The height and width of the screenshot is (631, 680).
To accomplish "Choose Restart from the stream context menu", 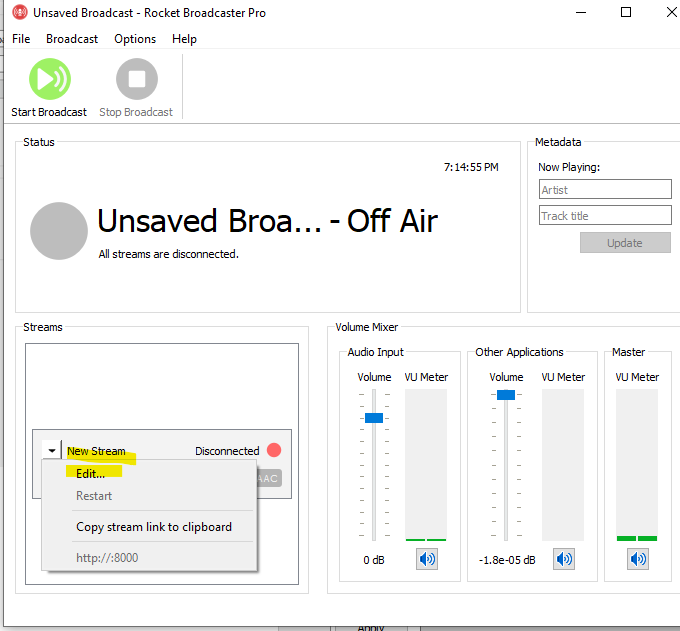I will point(149,496).
